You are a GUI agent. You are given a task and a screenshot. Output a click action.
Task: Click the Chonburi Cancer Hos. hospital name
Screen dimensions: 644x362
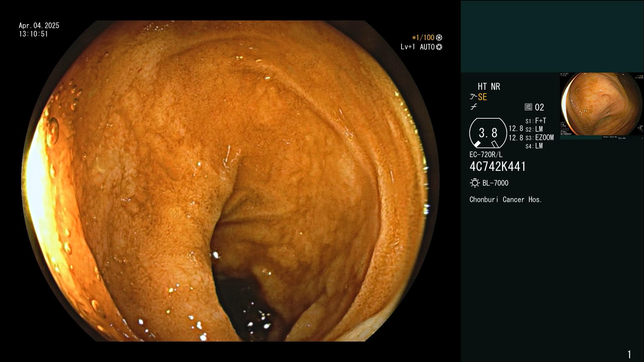pyautogui.click(x=506, y=199)
